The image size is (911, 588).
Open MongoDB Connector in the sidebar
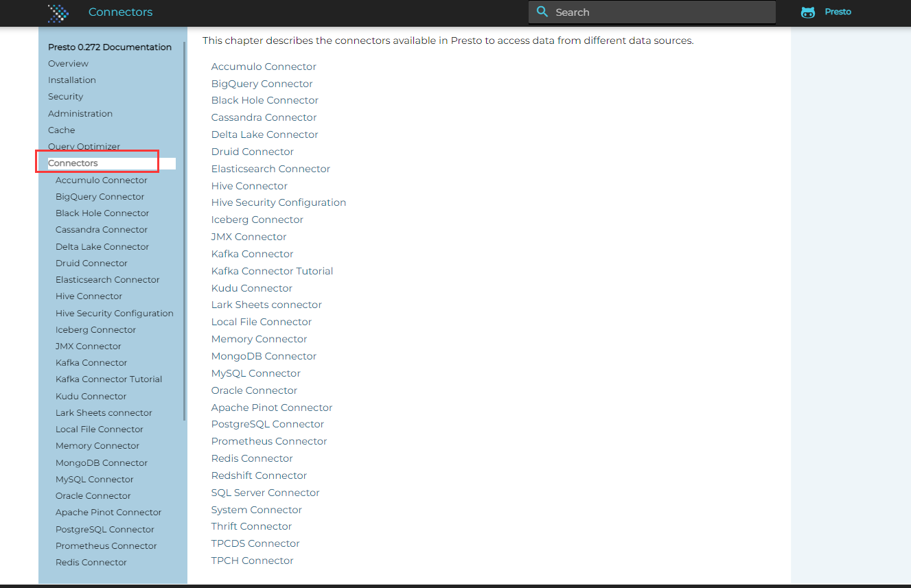[102, 463]
